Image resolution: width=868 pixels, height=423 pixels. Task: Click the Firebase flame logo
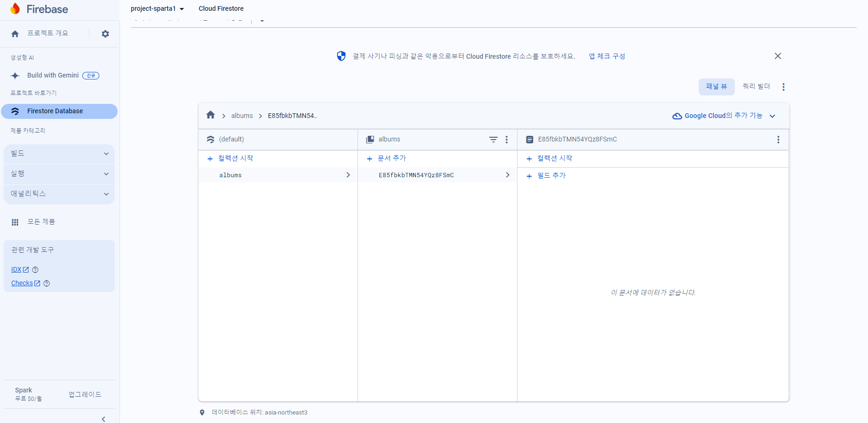15,8
